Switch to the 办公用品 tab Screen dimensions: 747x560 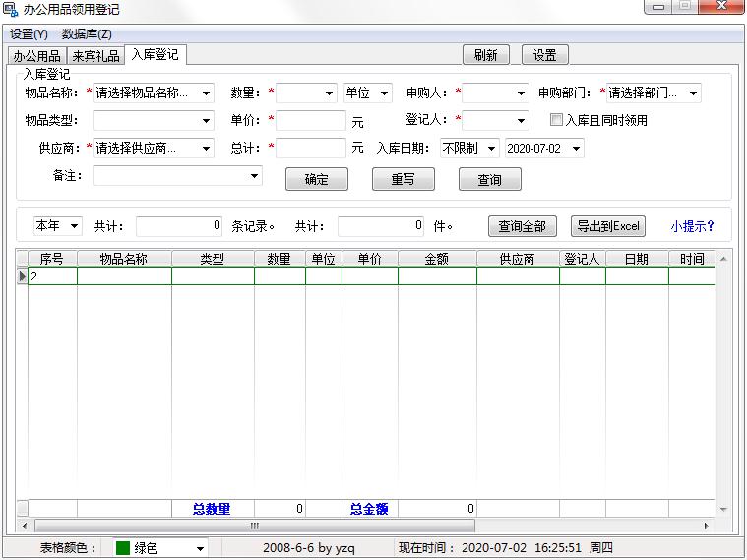36,55
